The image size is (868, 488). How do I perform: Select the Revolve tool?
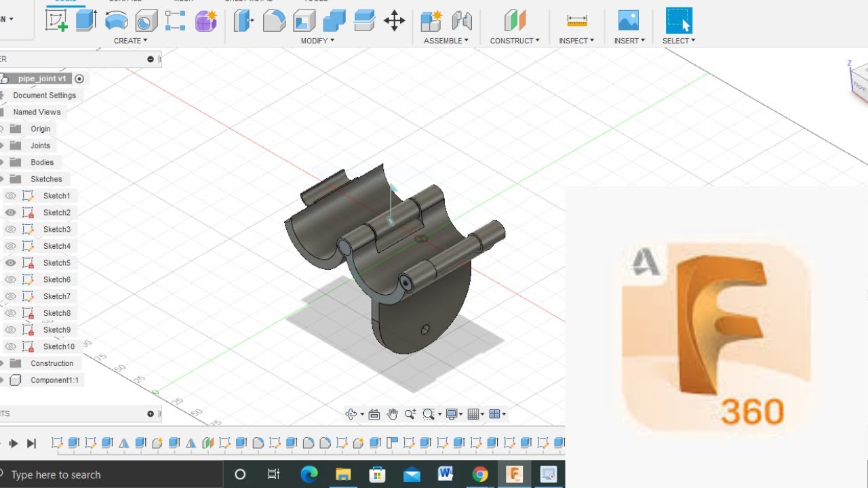(117, 21)
